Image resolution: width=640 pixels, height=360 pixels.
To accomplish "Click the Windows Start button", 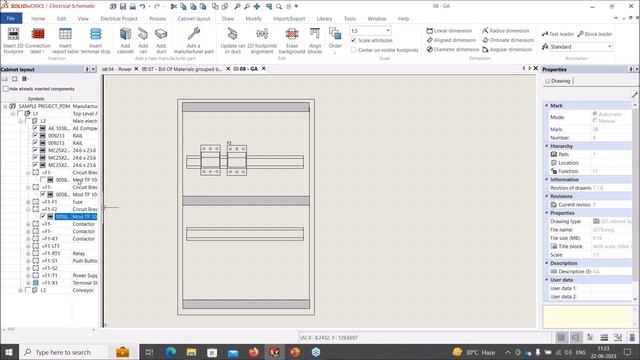I will click(9, 352).
